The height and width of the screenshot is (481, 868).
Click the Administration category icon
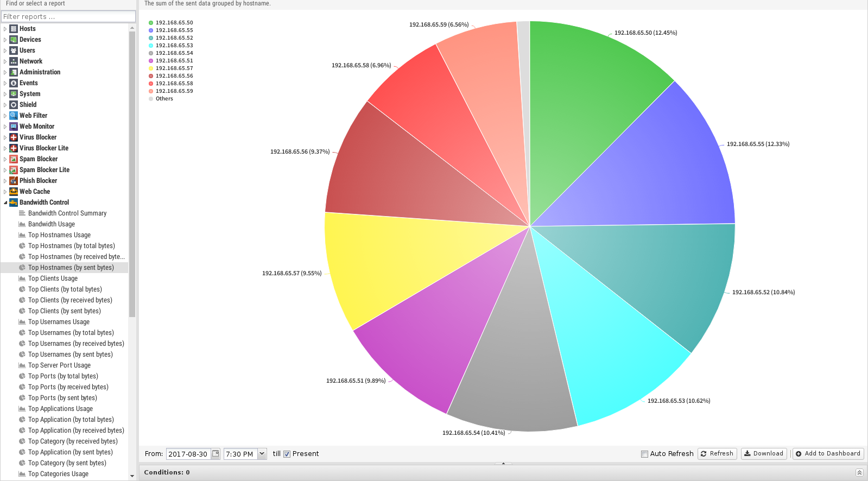click(x=14, y=72)
